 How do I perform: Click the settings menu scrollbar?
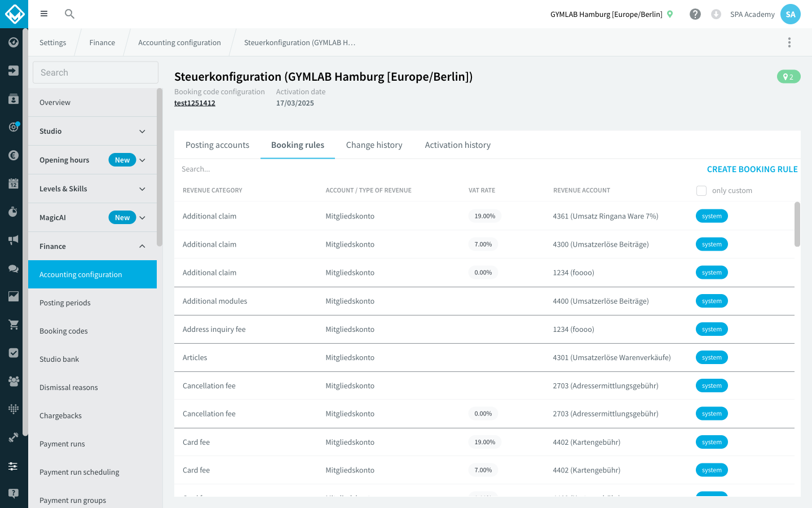coord(160,167)
